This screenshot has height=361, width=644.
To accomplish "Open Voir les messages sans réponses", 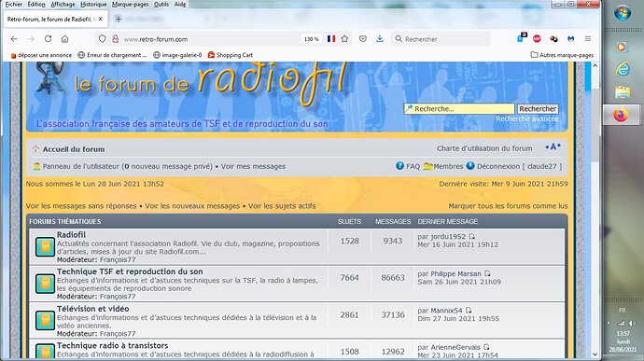I will tap(81, 206).
